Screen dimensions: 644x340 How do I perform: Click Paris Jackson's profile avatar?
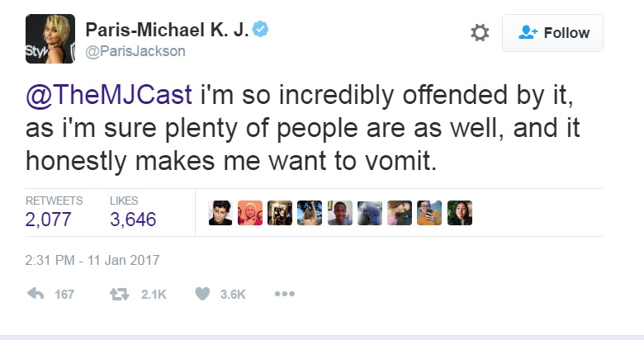pos(50,39)
